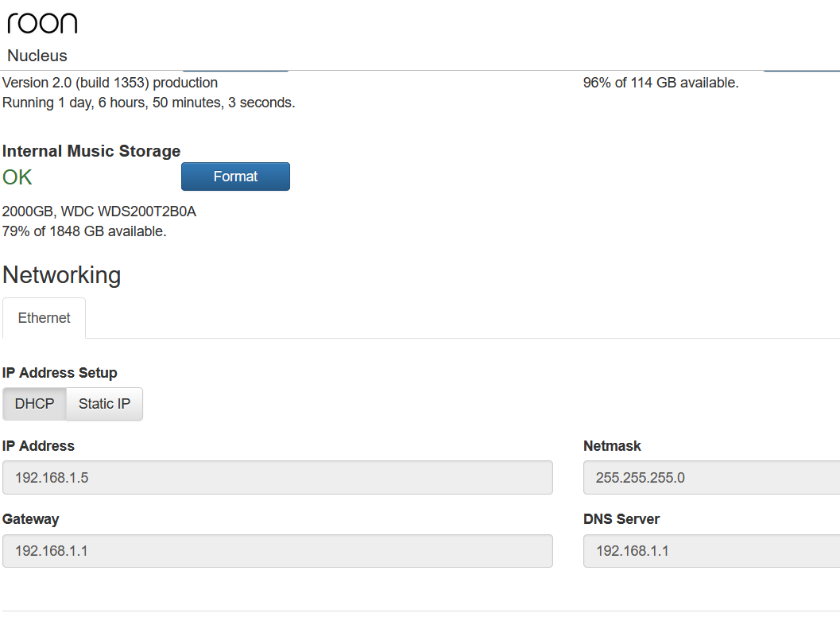This screenshot has width=840, height=617.
Task: Switch to Static IP mode
Action: 103,403
